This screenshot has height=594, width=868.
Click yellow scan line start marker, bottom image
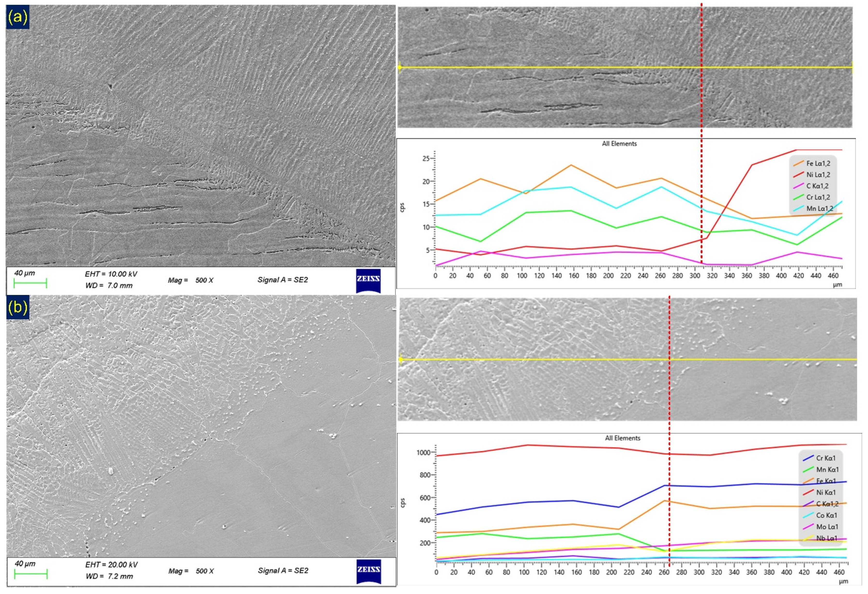(x=400, y=360)
